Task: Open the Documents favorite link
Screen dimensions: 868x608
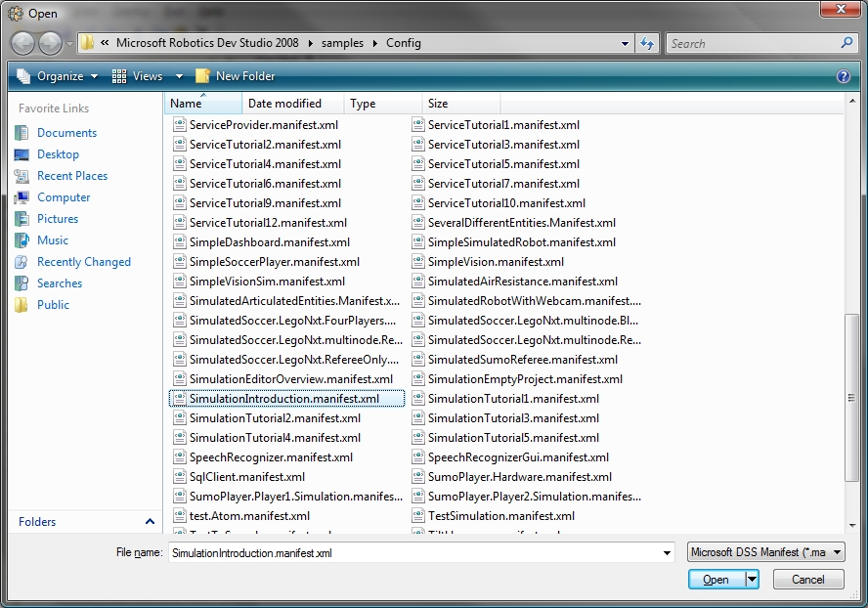Action: point(67,133)
